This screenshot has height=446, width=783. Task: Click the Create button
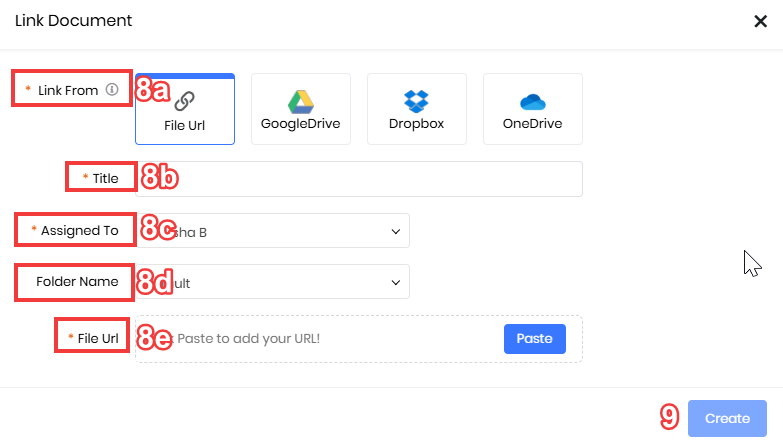pyautogui.click(x=727, y=419)
